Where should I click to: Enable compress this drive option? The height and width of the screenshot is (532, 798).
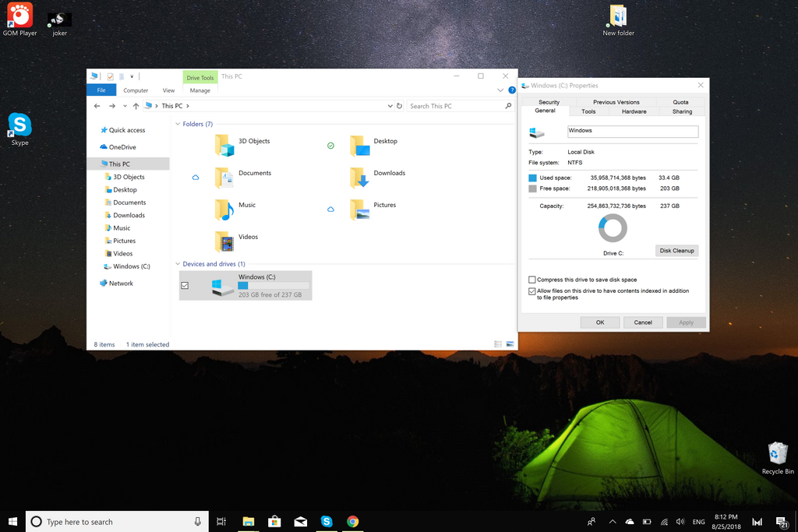pos(532,280)
